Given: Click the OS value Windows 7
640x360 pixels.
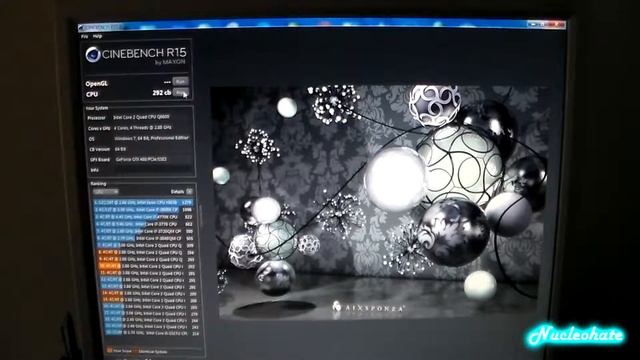Looking at the screenshot, I should pyautogui.click(x=151, y=138).
